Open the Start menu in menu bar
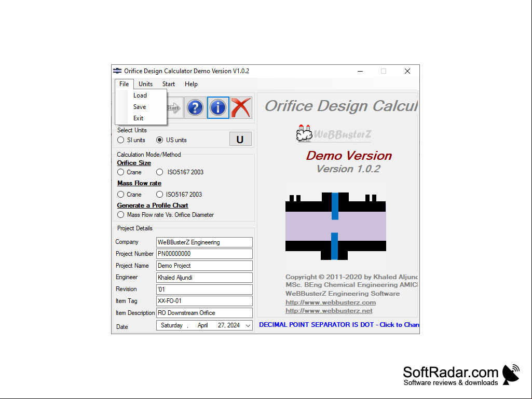 point(169,84)
